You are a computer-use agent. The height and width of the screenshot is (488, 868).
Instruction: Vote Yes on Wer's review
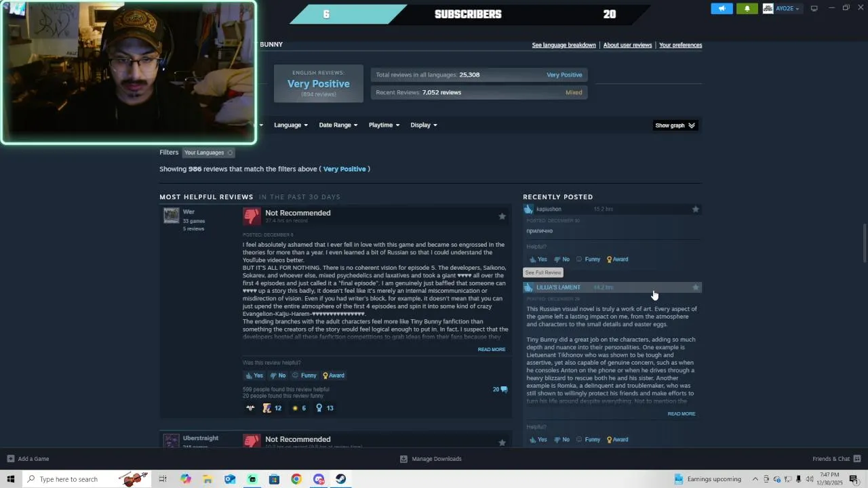pos(254,375)
